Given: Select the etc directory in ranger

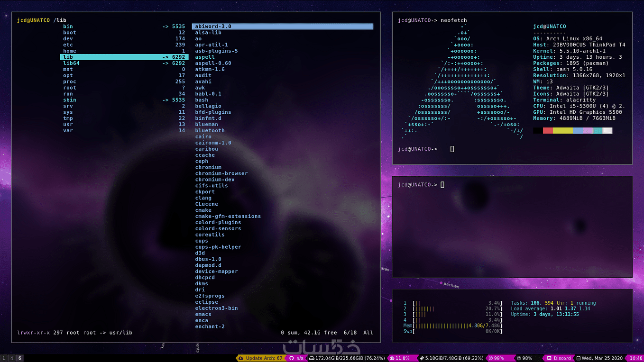Looking at the screenshot, I should [x=124, y=45].
